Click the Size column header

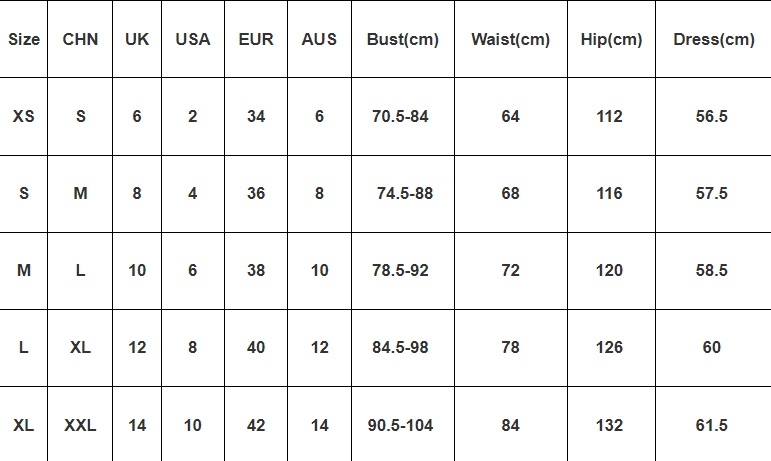(24, 40)
